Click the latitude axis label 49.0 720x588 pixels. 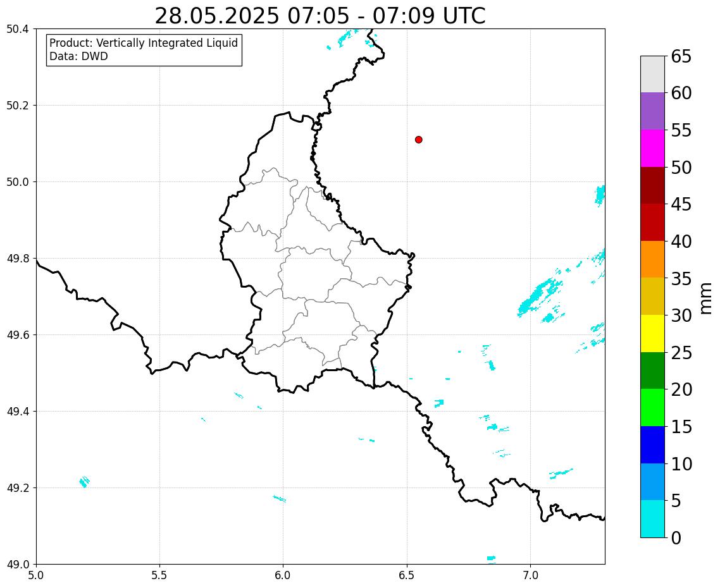click(18, 564)
